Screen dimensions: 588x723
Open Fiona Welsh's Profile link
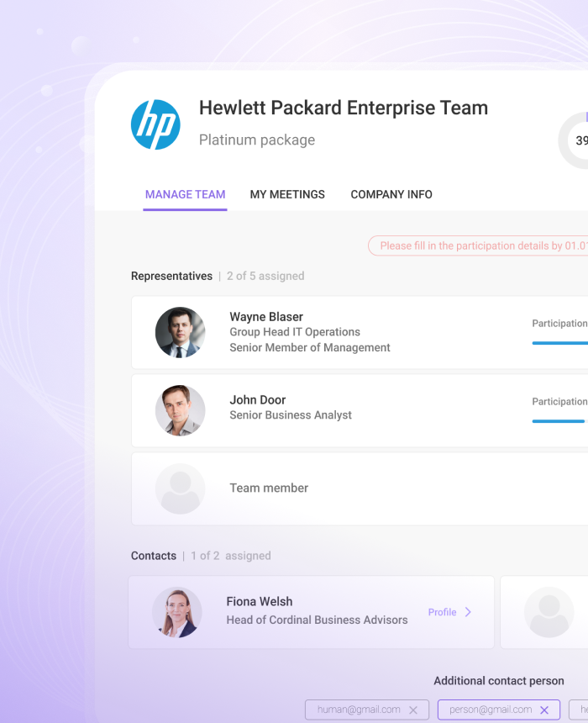pos(443,612)
